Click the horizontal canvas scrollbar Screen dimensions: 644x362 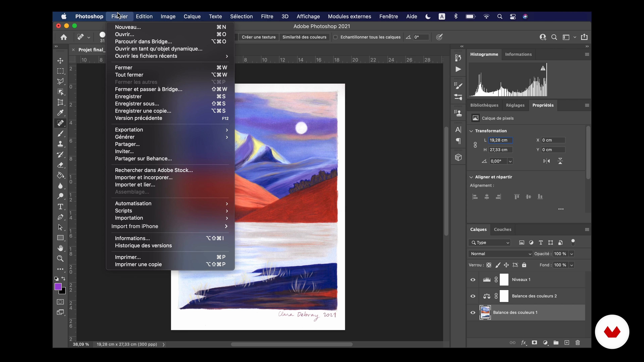[x=291, y=345]
